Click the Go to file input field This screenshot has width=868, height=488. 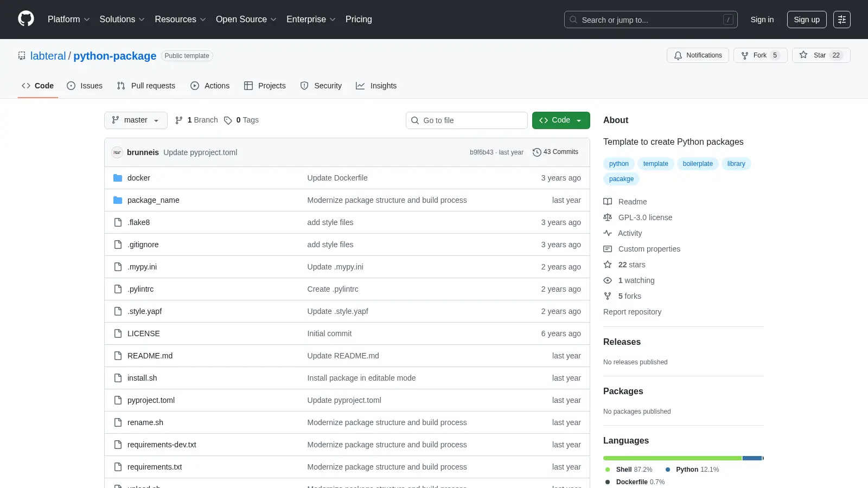[467, 120]
